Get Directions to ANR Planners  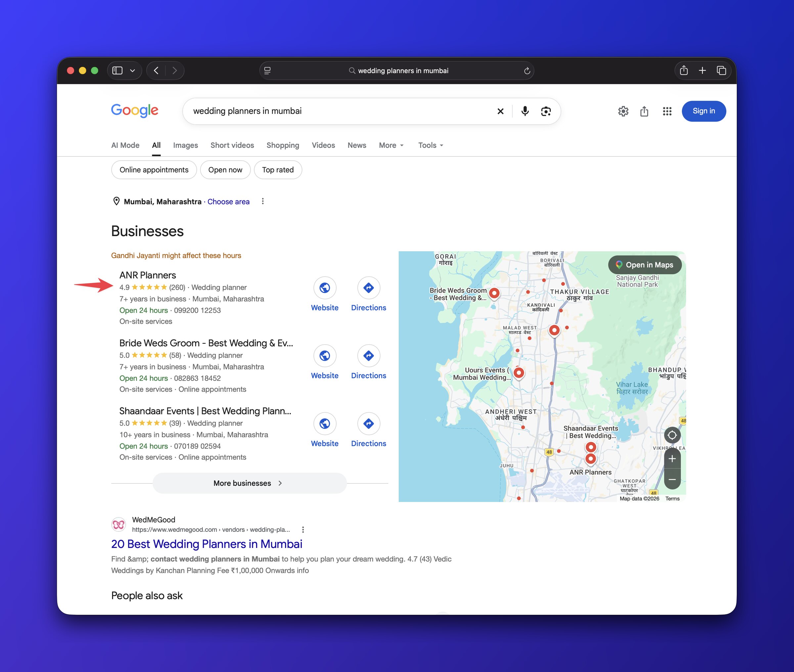[369, 288]
